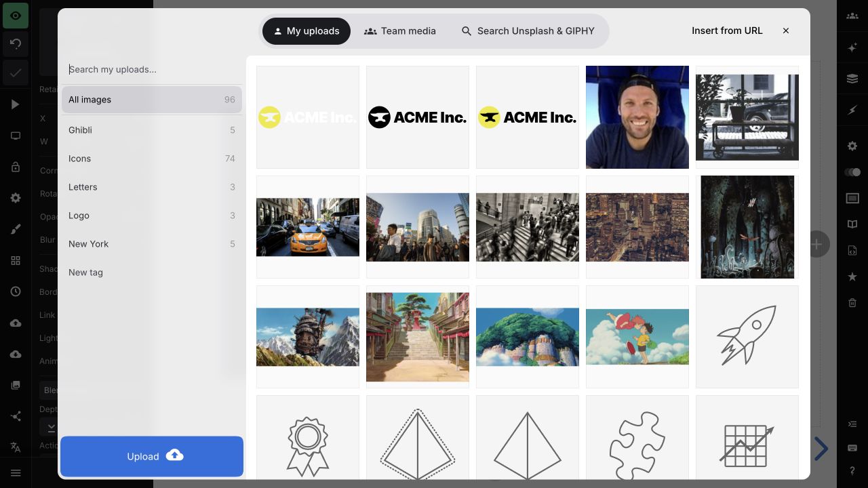
Task: Select the puzzle piece icon thumbnail
Action: pyautogui.click(x=637, y=437)
